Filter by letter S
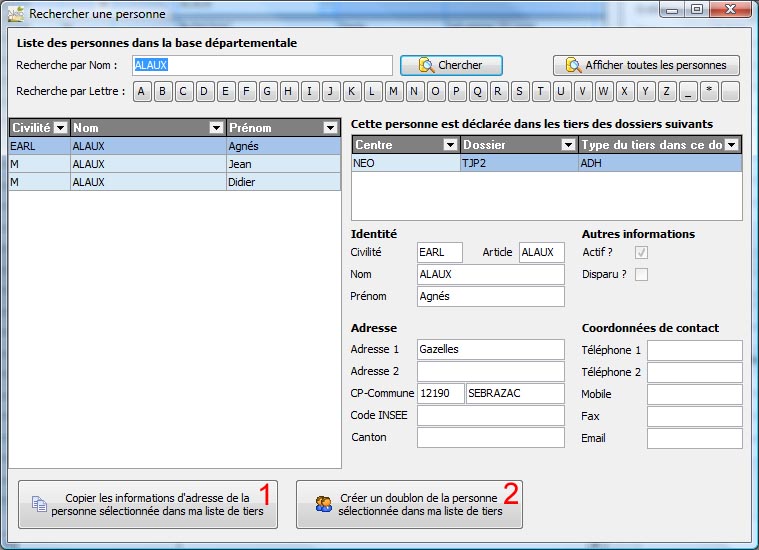759x550 pixels. (520, 91)
